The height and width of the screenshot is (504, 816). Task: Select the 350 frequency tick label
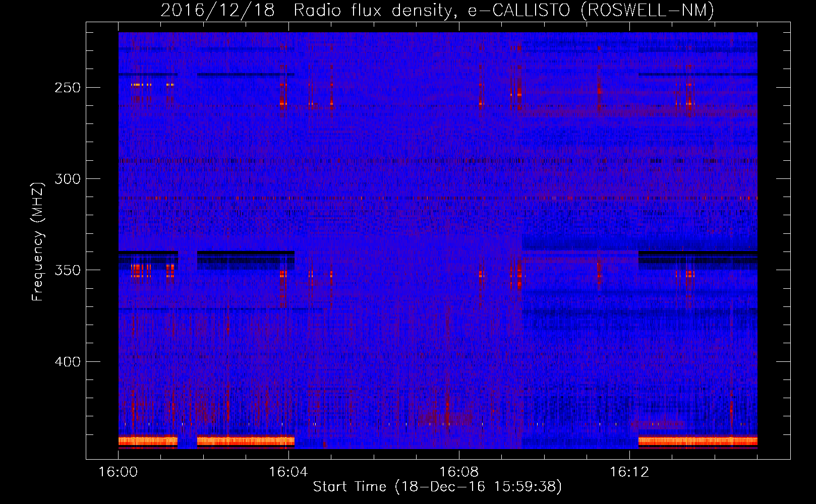click(68, 270)
